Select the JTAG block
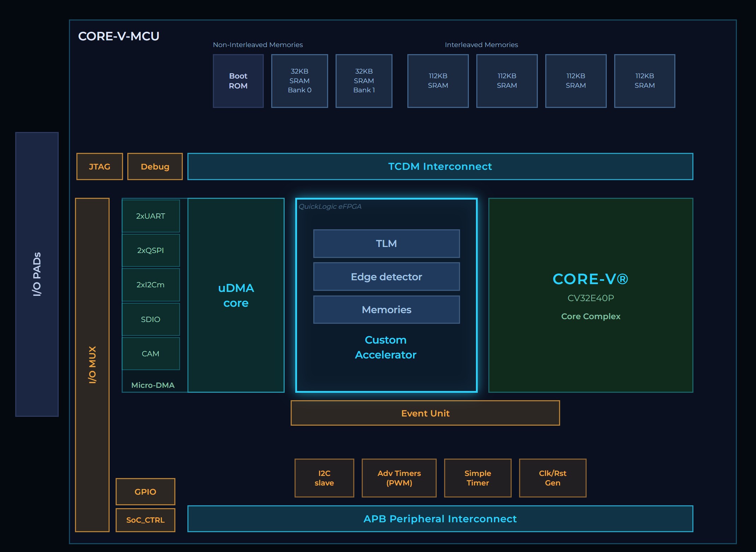The image size is (756, 552). pos(99,166)
